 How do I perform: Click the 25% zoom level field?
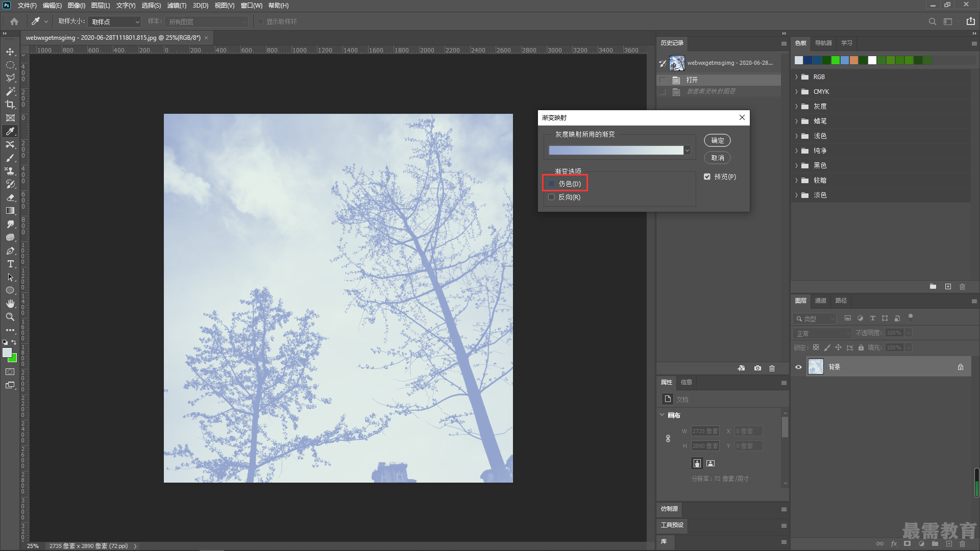33,546
